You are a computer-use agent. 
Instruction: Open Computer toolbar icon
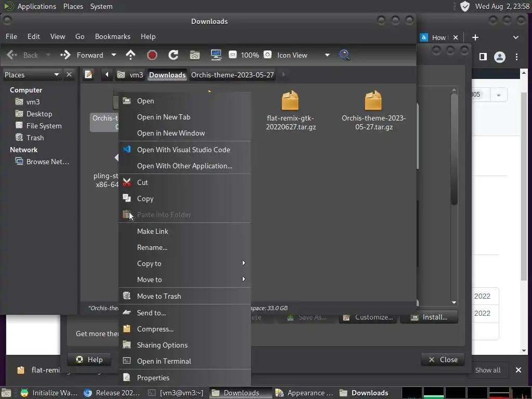(x=216, y=55)
